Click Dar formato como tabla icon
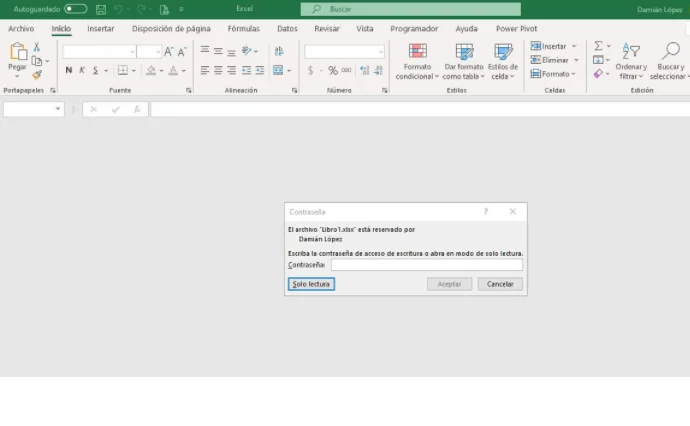 (x=463, y=52)
